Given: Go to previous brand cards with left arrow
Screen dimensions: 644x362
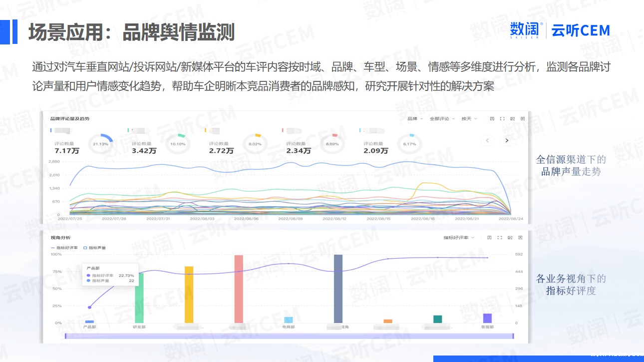Looking at the screenshot, I should click(488, 141).
